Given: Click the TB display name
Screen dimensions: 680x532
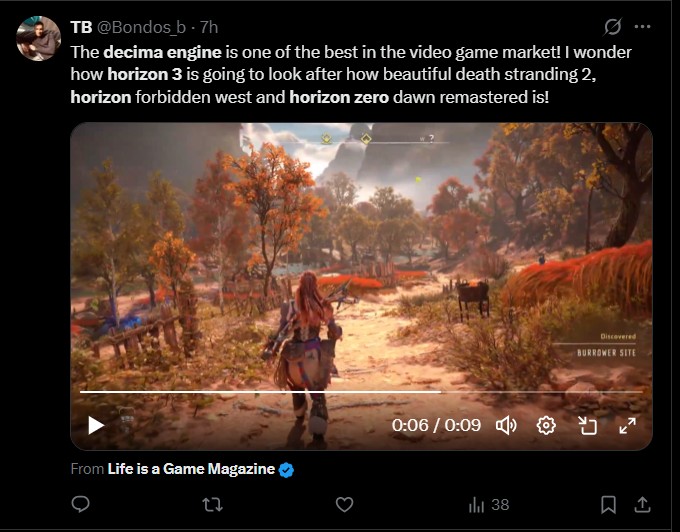Looking at the screenshot, I should tap(81, 27).
